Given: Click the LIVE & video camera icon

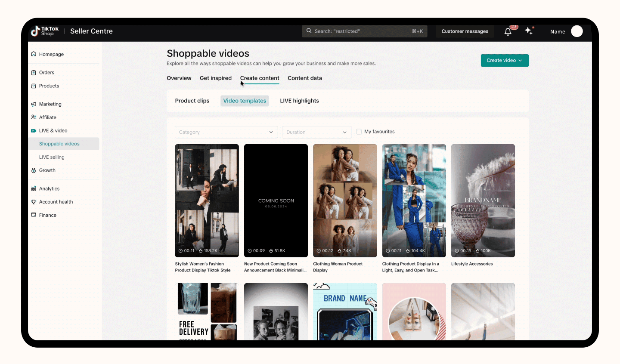Looking at the screenshot, I should (x=34, y=130).
